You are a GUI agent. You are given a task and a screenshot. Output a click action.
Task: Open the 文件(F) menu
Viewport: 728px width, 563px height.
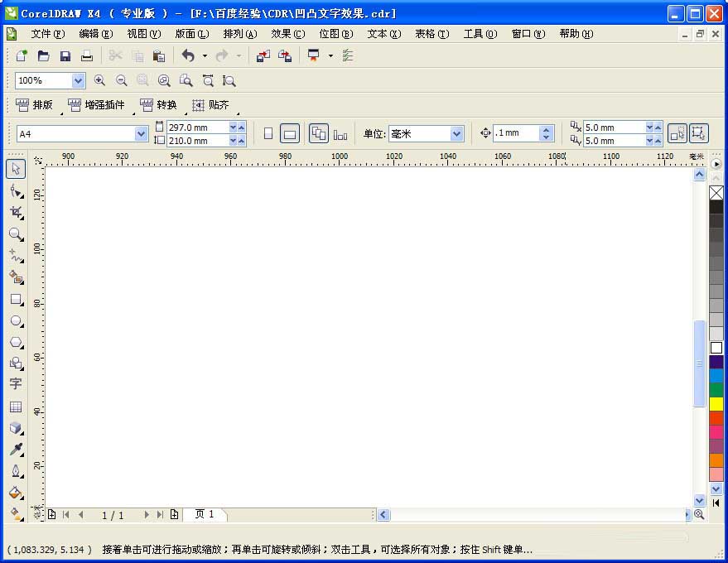pyautogui.click(x=47, y=34)
